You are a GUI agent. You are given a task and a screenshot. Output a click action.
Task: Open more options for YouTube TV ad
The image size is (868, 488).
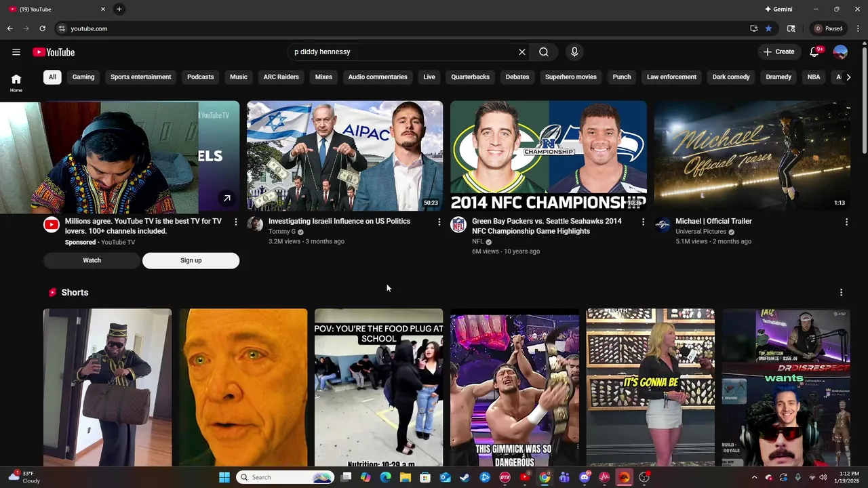[x=236, y=222]
